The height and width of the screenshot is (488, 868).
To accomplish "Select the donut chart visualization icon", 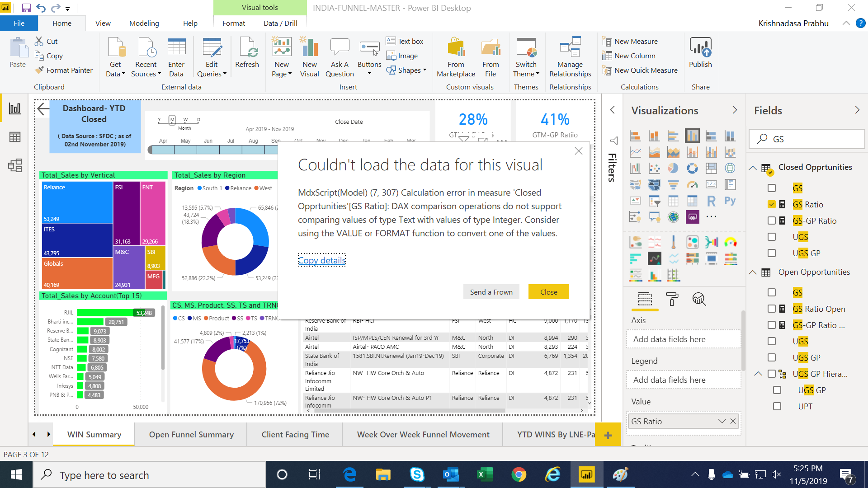I will (x=692, y=168).
